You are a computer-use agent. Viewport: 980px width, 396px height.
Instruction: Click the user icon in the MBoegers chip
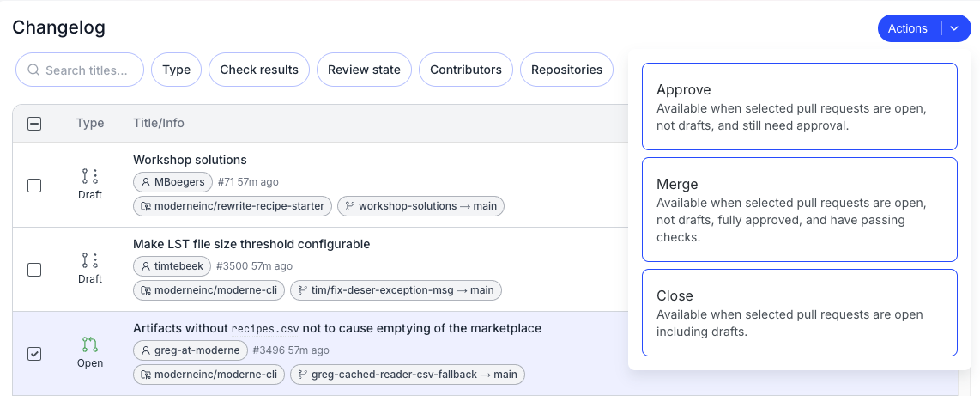(146, 182)
